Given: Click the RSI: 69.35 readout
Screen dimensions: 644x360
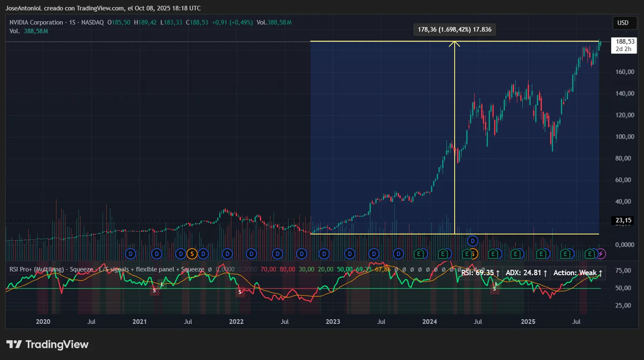Looking at the screenshot, I should [x=480, y=273].
